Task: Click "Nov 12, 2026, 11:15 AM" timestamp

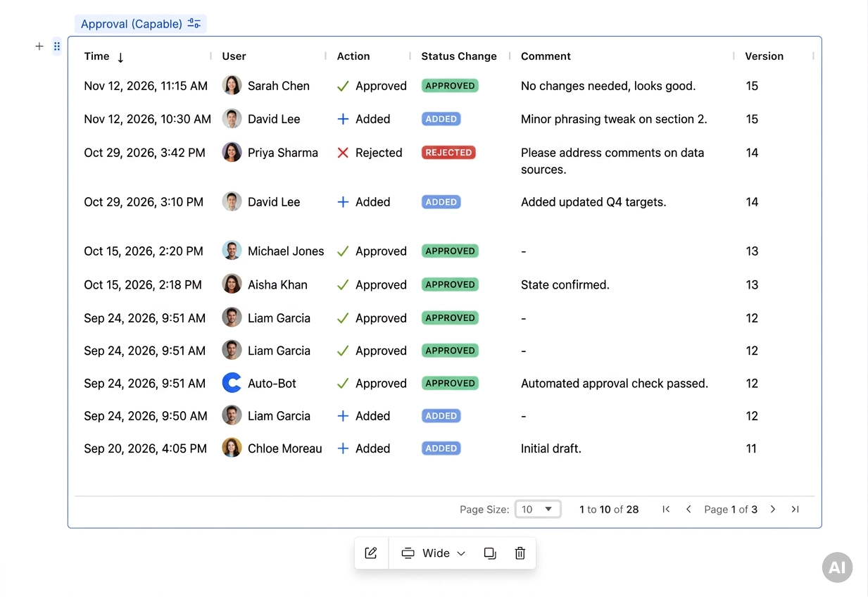Action: [x=146, y=86]
